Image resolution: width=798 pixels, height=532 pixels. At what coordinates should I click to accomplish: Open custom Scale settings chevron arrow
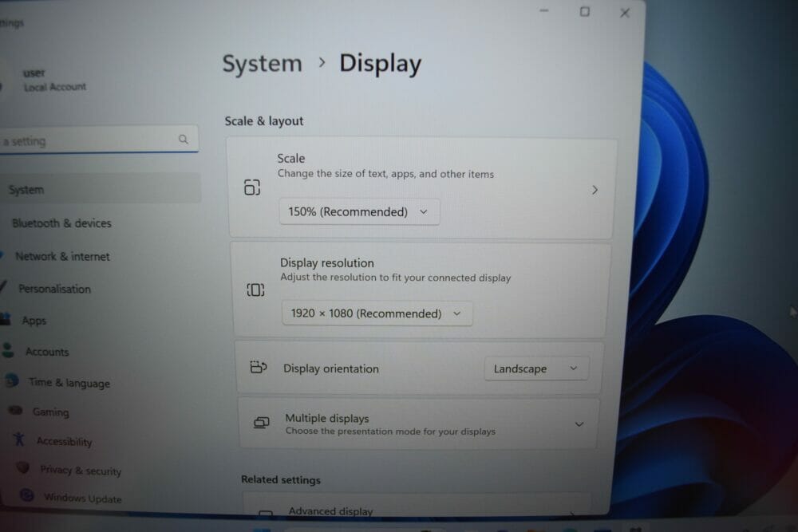595,190
